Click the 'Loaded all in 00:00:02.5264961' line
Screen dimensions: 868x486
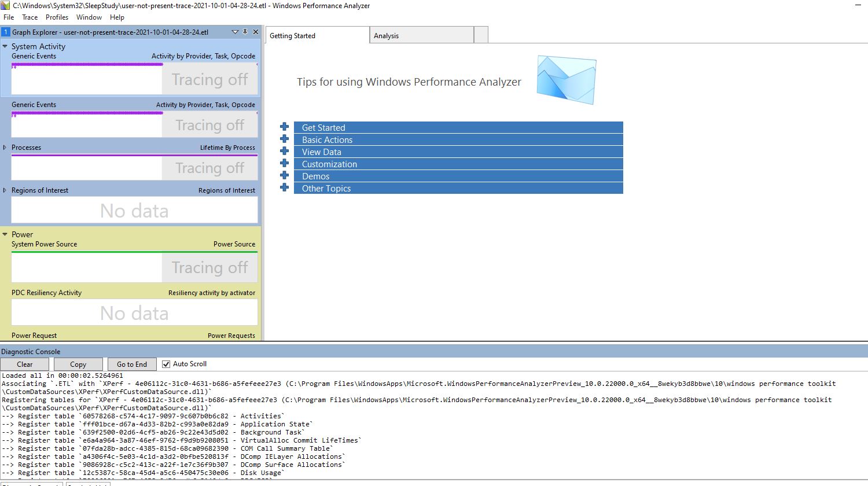point(62,375)
